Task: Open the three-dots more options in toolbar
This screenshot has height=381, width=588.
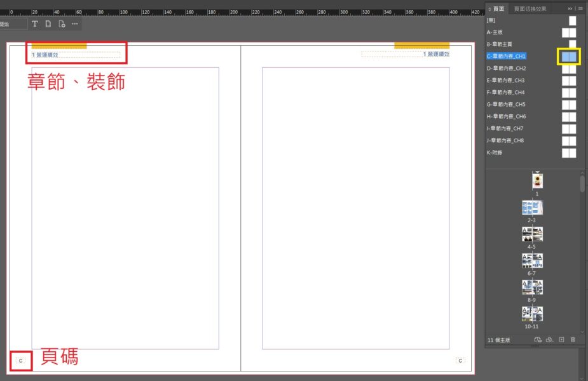Action: click(75, 24)
